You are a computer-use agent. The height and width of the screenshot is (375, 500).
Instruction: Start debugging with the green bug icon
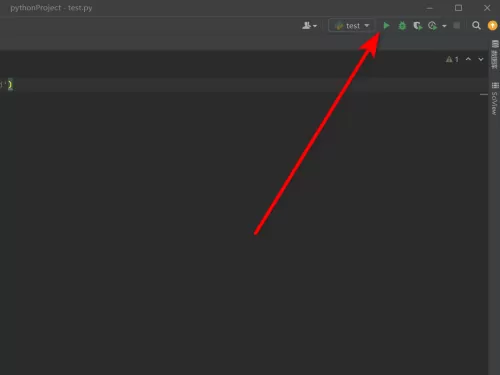[x=402, y=26]
